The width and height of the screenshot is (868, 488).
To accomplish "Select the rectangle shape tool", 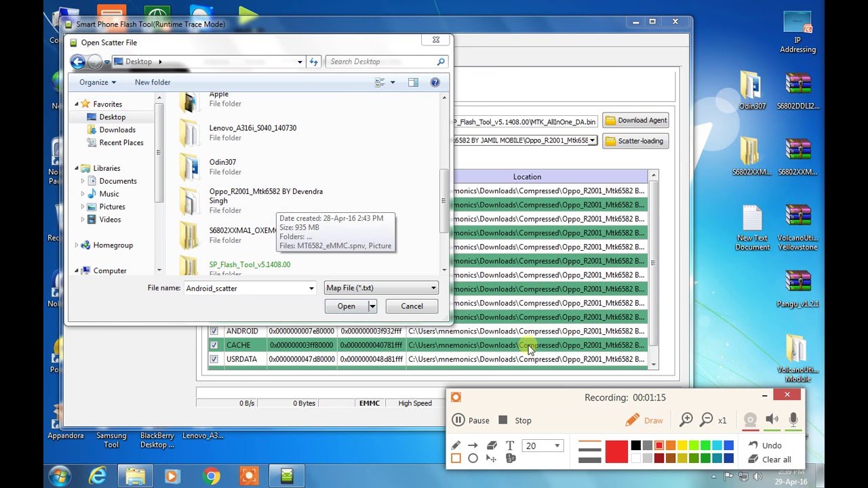I will click(x=456, y=459).
